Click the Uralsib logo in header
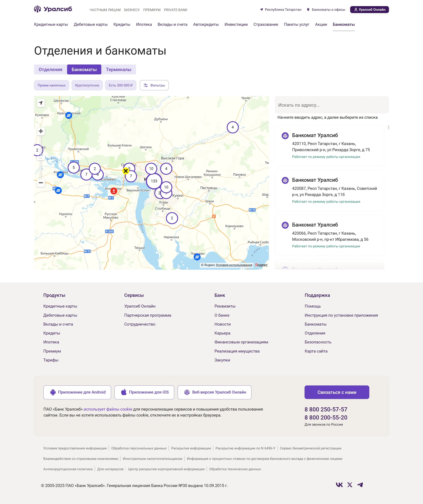This screenshot has width=423, height=504. click(53, 9)
